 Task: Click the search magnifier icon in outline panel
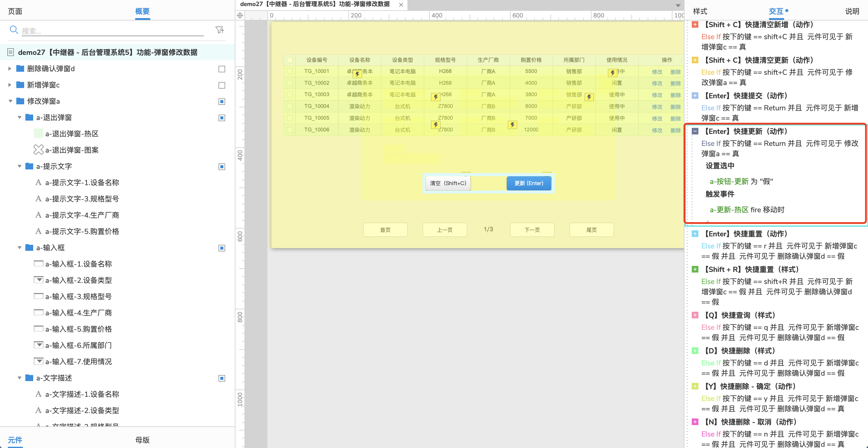click(x=14, y=30)
